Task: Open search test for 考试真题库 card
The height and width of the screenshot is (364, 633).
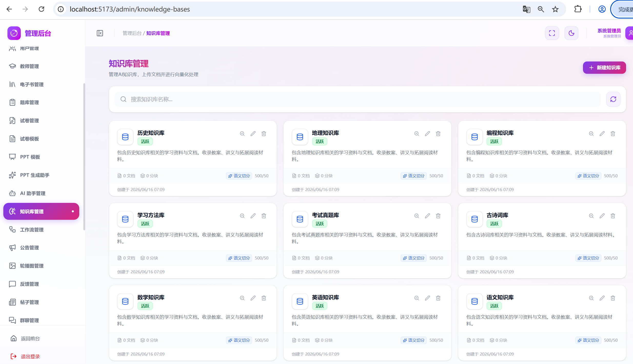Action: [417, 216]
